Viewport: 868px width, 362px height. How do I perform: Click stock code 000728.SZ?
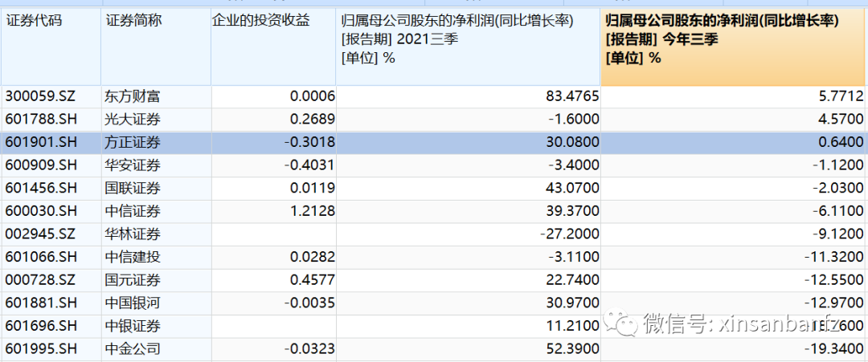[x=40, y=280]
